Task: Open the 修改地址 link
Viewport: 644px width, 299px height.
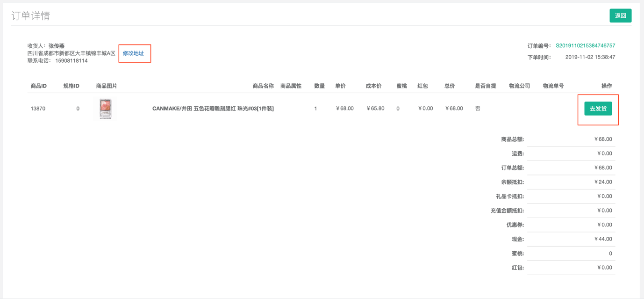Action: click(x=133, y=53)
